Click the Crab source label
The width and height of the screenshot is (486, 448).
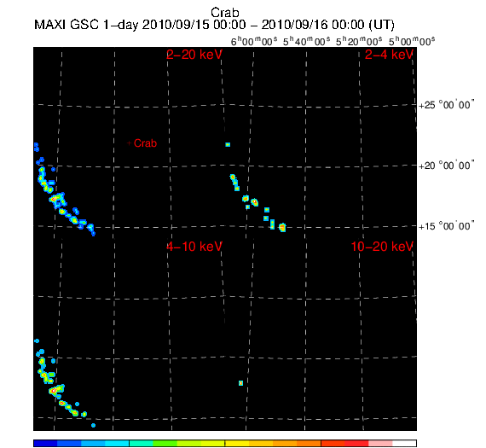145,143
